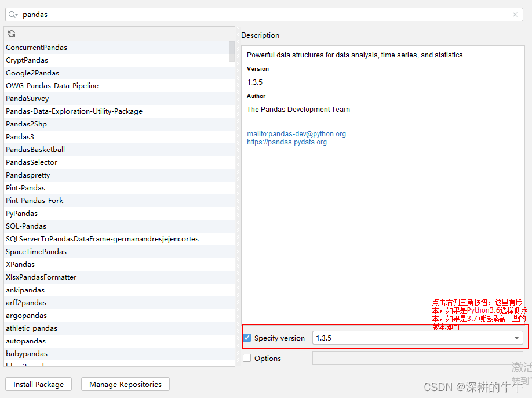Image resolution: width=532 pixels, height=398 pixels.
Task: Select SQLServerToPandasDataFrame-germanandresjejencortes package
Action: 119,239
